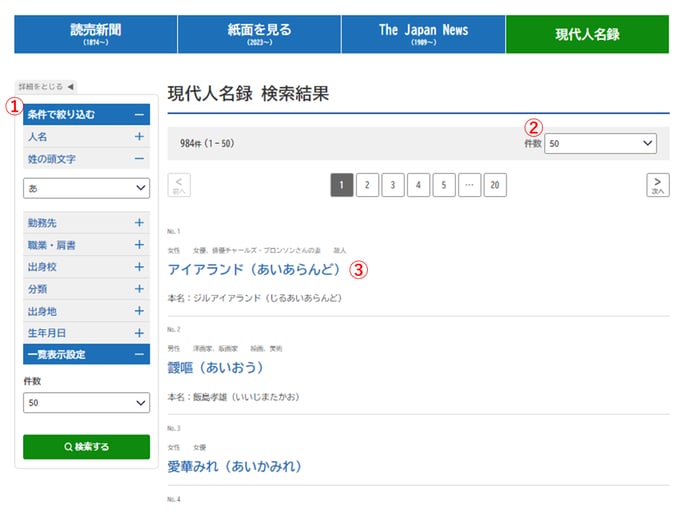Switch to the 読売新聞 tab
This screenshot has height=511, width=688.
[x=95, y=34]
